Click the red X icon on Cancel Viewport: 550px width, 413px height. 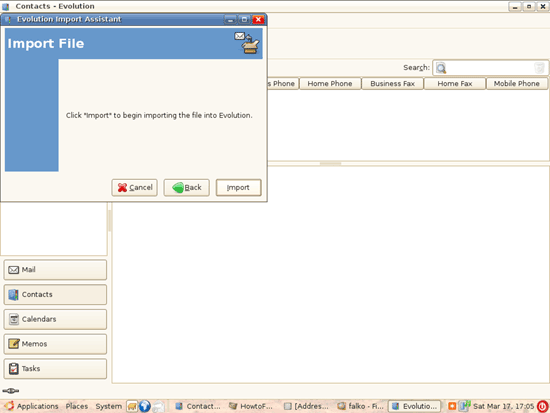click(x=122, y=187)
